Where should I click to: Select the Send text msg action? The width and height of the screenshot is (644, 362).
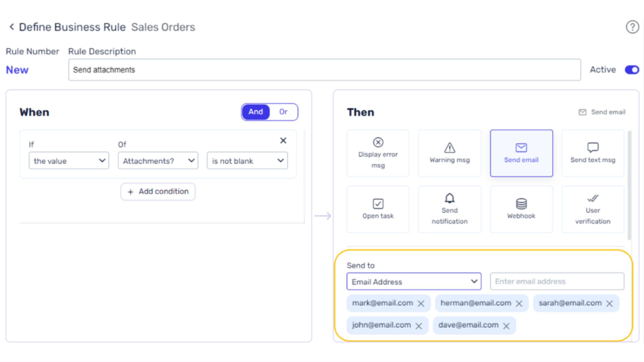point(593,153)
